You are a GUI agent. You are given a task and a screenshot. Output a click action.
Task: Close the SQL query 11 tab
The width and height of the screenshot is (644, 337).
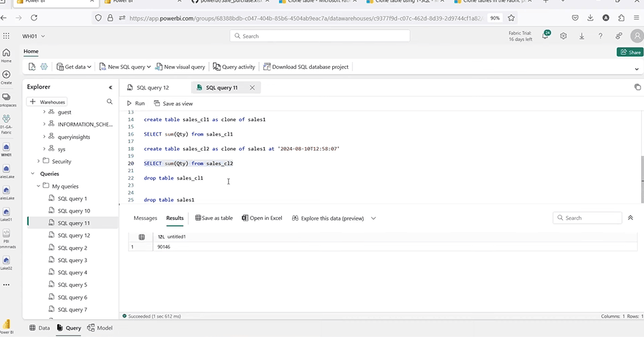(x=252, y=88)
